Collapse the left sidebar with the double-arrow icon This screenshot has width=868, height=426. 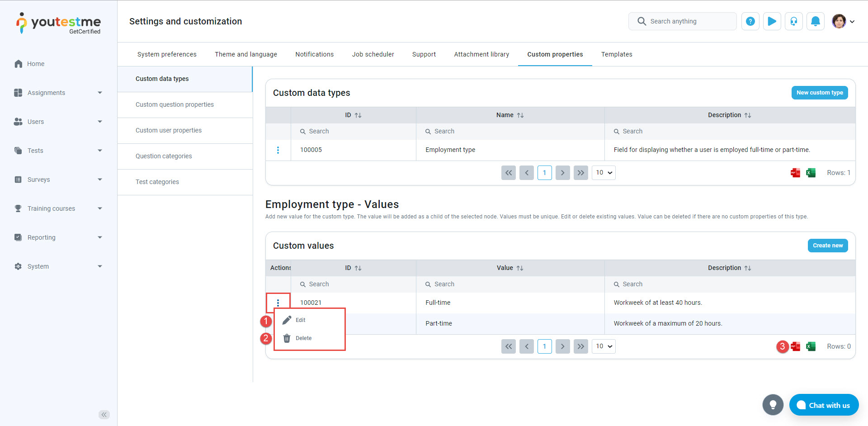(104, 415)
